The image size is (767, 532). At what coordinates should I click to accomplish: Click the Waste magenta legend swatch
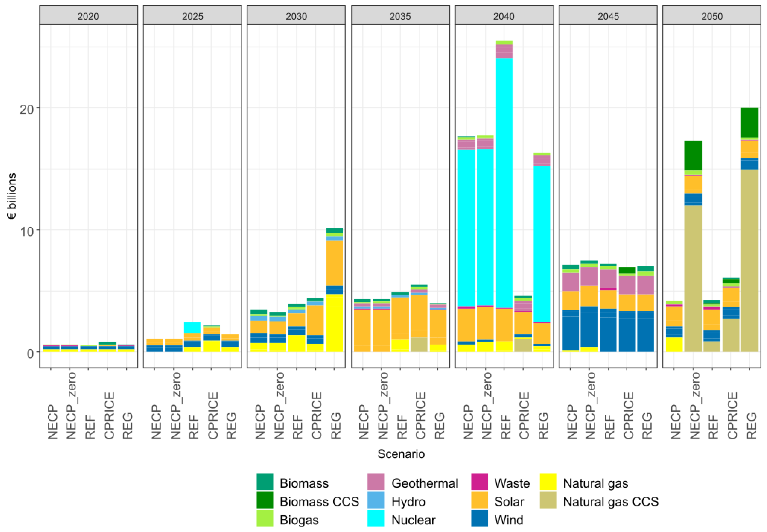click(479, 482)
